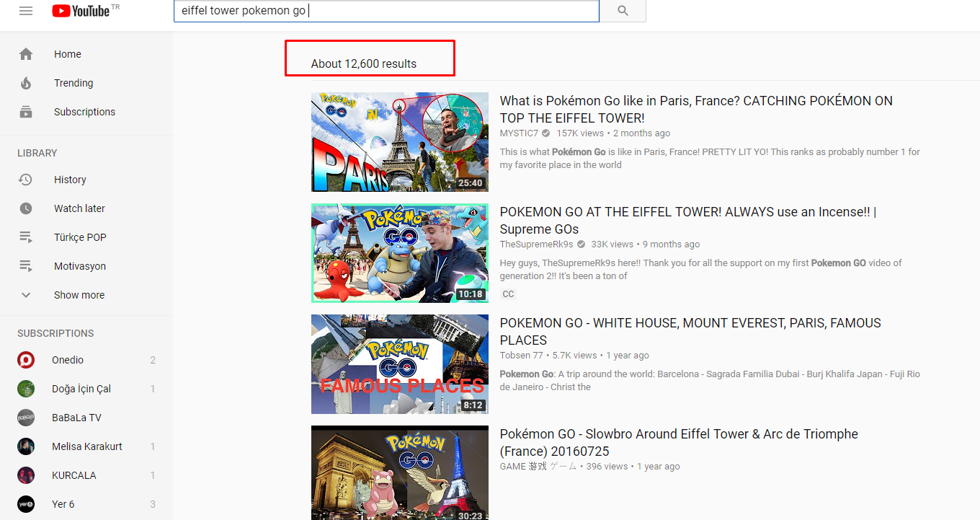Screen dimensions: 980x520
Task: Click the search magnifier button
Action: pyautogui.click(x=623, y=11)
